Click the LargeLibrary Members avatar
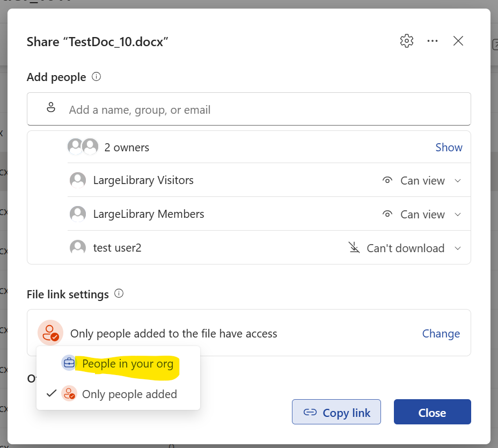The height and width of the screenshot is (448, 498). [78, 214]
